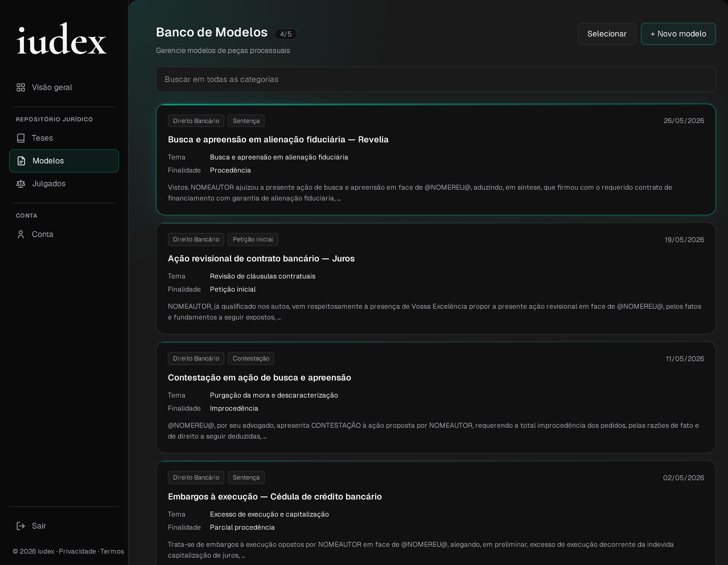This screenshot has height=565, width=728.
Task: Click the Contestação tag
Action: pyautogui.click(x=251, y=359)
